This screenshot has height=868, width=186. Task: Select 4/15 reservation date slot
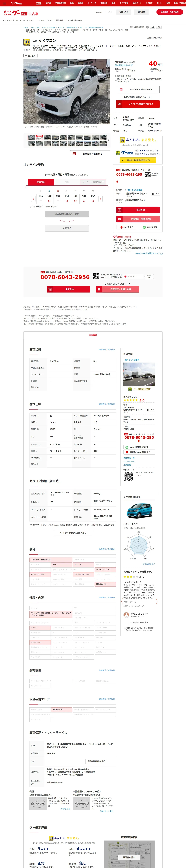point(75,198)
